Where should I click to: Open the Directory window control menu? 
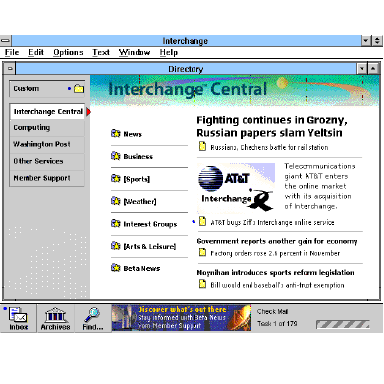(x=10, y=69)
